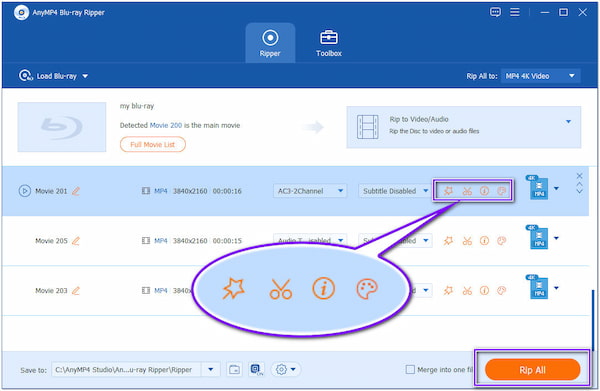The height and width of the screenshot is (391, 600).
Task: Open the subtitle dropdown arrow for Movie 205
Action: [x=426, y=241]
